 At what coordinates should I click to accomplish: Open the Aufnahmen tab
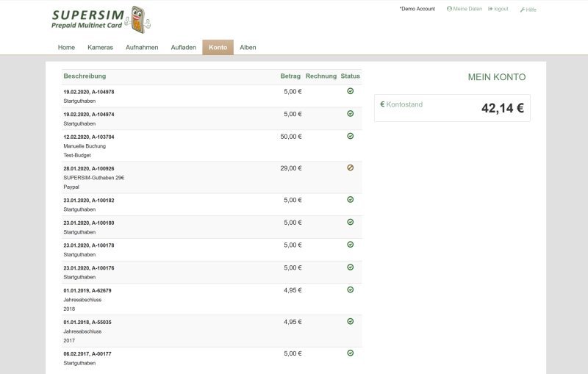[x=142, y=48]
